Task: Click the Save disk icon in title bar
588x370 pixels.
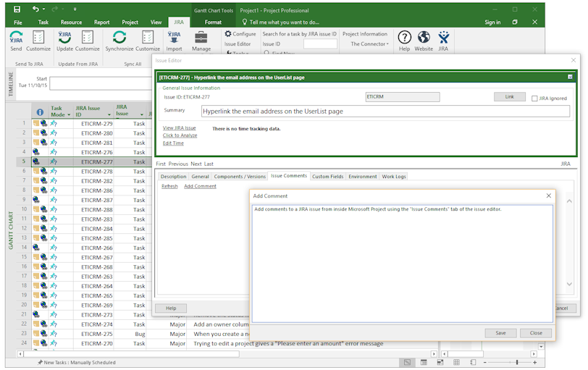Action: (x=17, y=9)
